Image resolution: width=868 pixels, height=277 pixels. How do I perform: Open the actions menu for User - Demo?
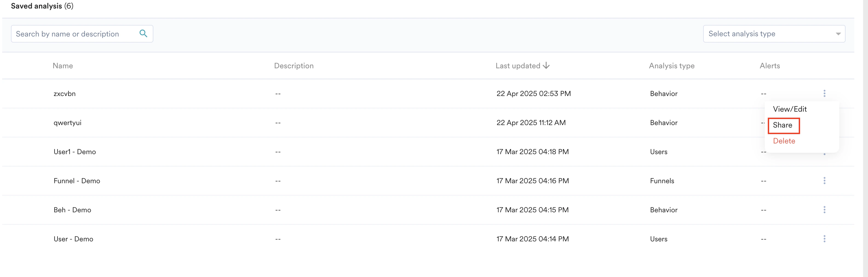coord(824,239)
